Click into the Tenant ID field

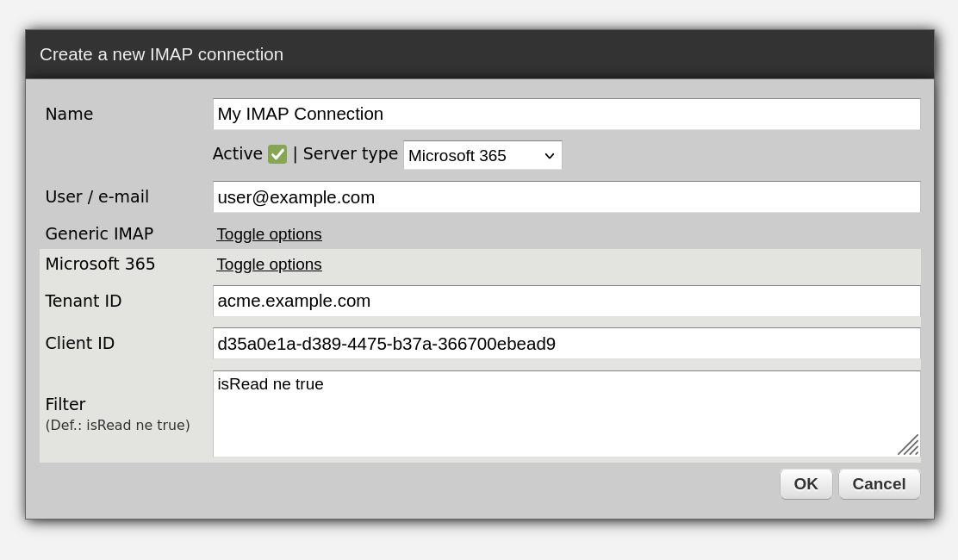click(566, 302)
